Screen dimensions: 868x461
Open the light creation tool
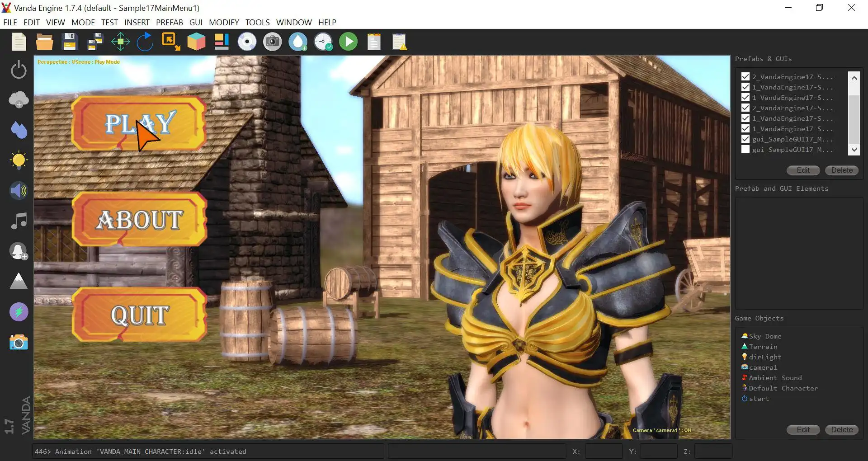coord(19,160)
